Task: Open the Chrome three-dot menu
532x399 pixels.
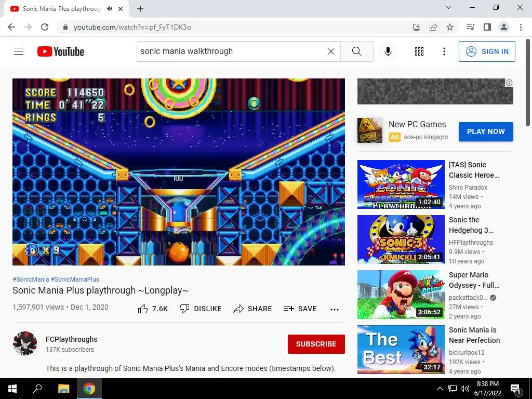Action: (521, 27)
